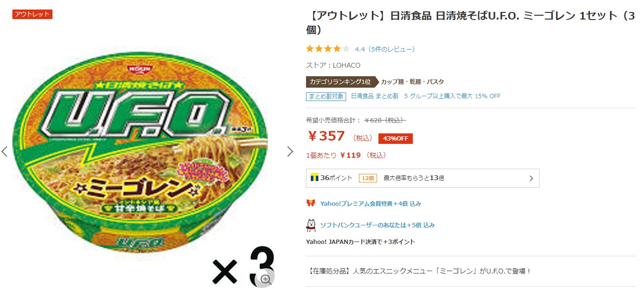Viewport: 644px width, 293px height.
Task: Open the ソフトバンクユーザー bonus link
Action: (377, 225)
